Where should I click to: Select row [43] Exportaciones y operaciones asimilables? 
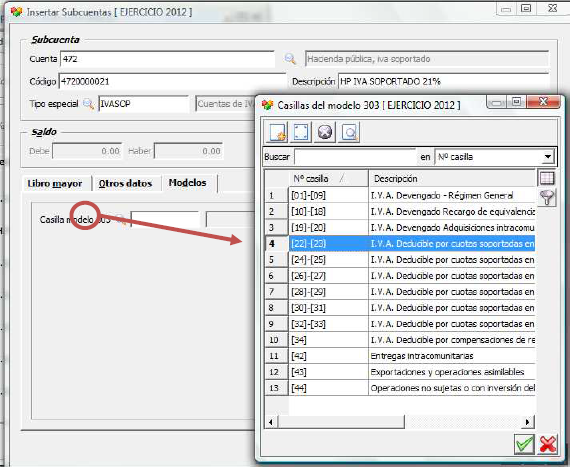(412, 372)
